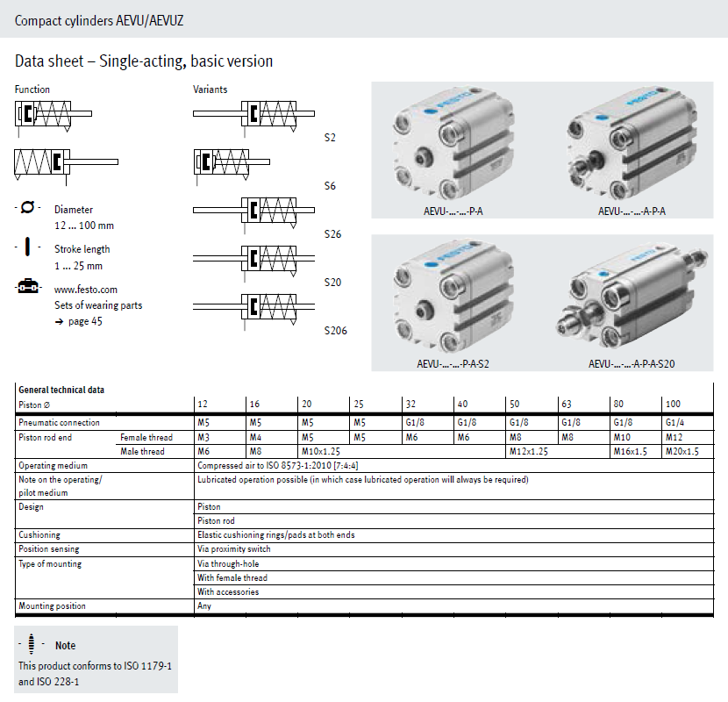Click the 'Data sheet – Single-acting, basic version' title
Screen dimensions: 728x702
click(x=144, y=61)
